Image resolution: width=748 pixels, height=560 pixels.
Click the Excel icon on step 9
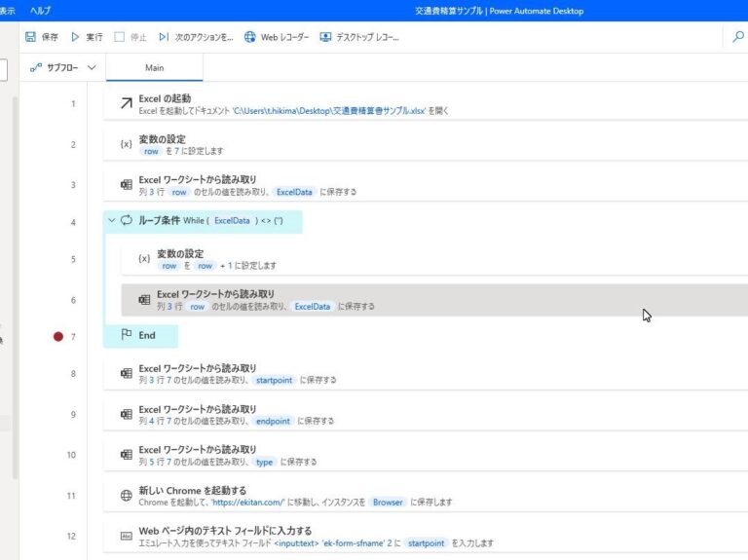tap(126, 414)
